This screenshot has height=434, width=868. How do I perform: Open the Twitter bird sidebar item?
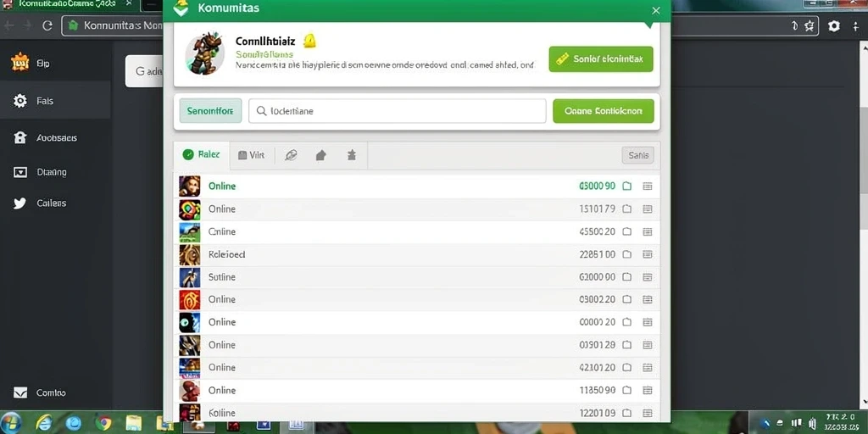(x=20, y=203)
